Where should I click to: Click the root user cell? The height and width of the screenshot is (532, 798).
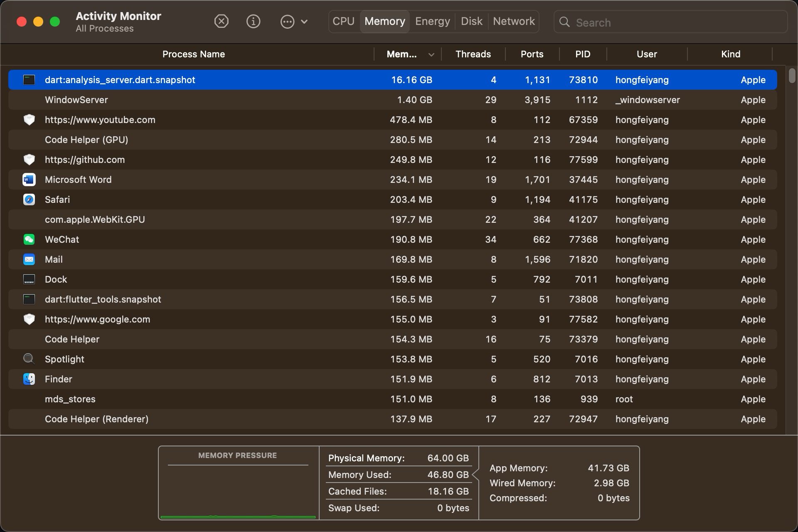(x=624, y=399)
